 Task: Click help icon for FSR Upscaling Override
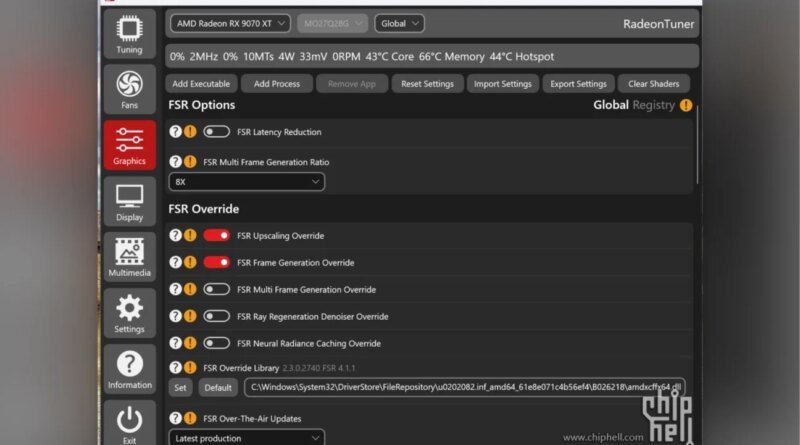tap(176, 235)
